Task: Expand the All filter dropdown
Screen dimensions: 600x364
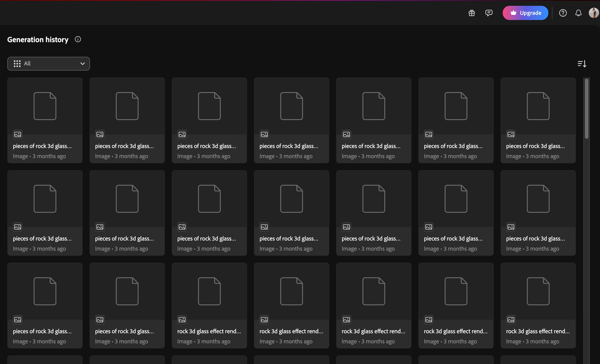Action: pos(48,64)
